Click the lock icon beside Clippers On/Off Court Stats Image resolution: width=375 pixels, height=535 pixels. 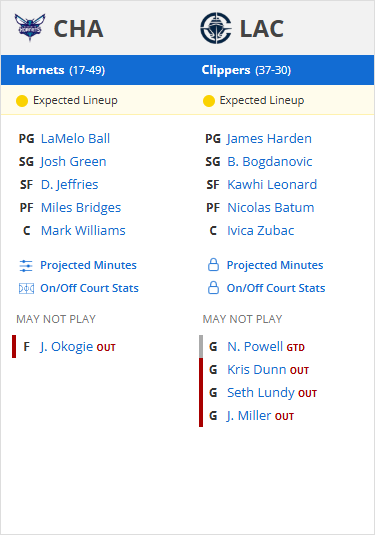[x=213, y=288]
